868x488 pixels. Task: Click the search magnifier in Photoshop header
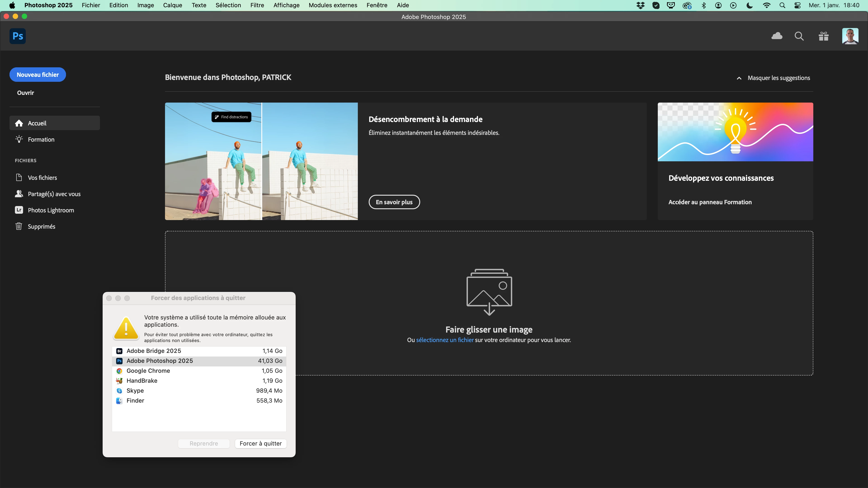(x=799, y=36)
